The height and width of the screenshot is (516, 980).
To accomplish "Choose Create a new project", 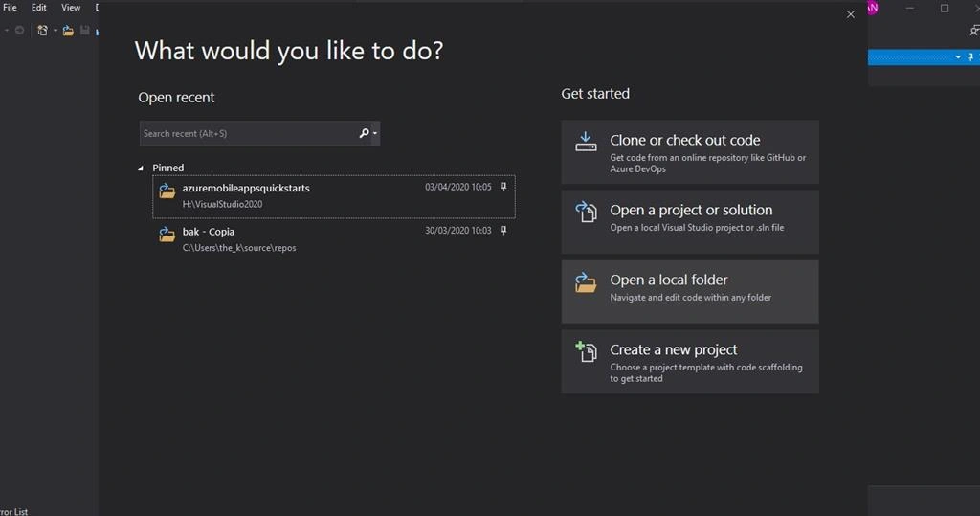I will click(690, 362).
